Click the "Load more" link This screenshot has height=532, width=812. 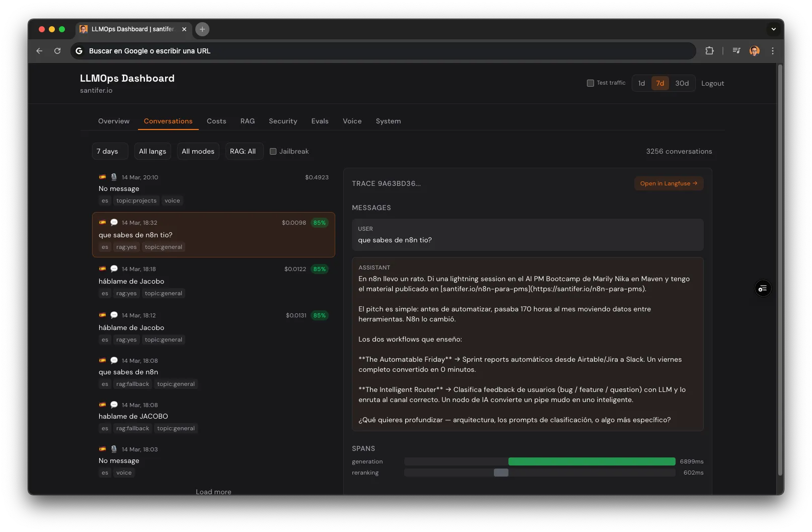tap(213, 491)
